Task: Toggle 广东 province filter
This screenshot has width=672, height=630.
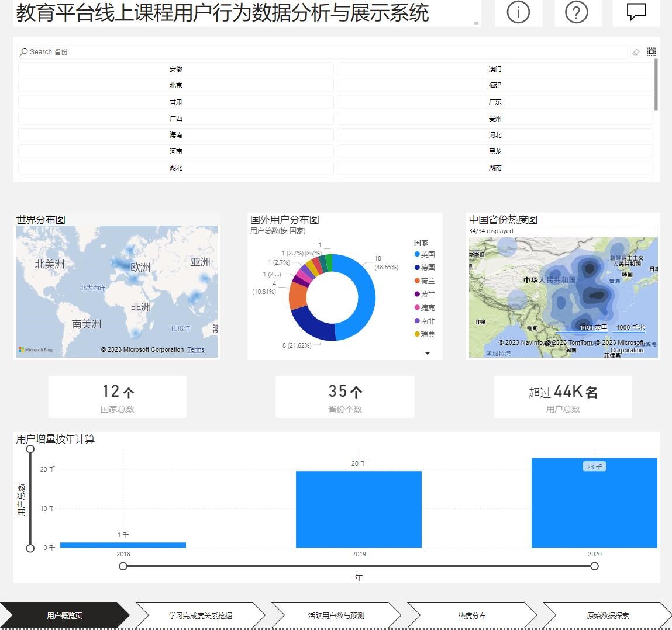Action: point(495,102)
